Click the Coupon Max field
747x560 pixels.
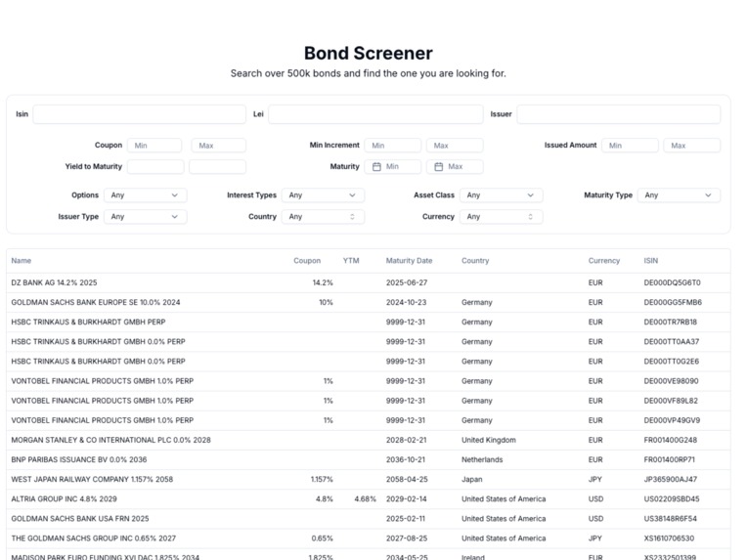coord(219,146)
